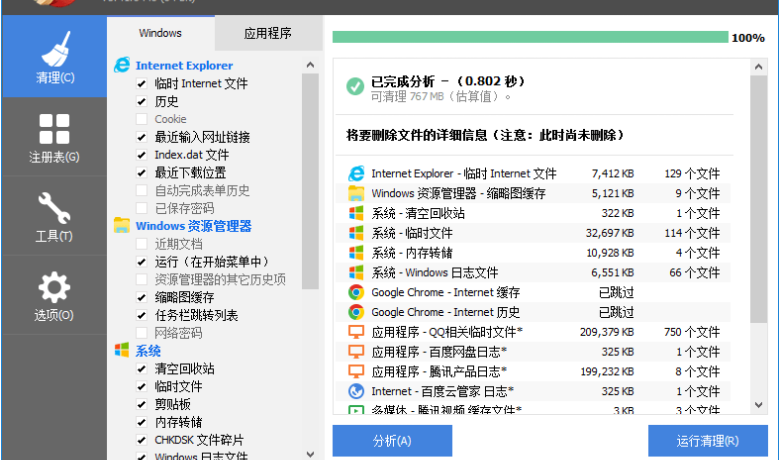
Task: Select the 系统 category heading
Action: (148, 351)
